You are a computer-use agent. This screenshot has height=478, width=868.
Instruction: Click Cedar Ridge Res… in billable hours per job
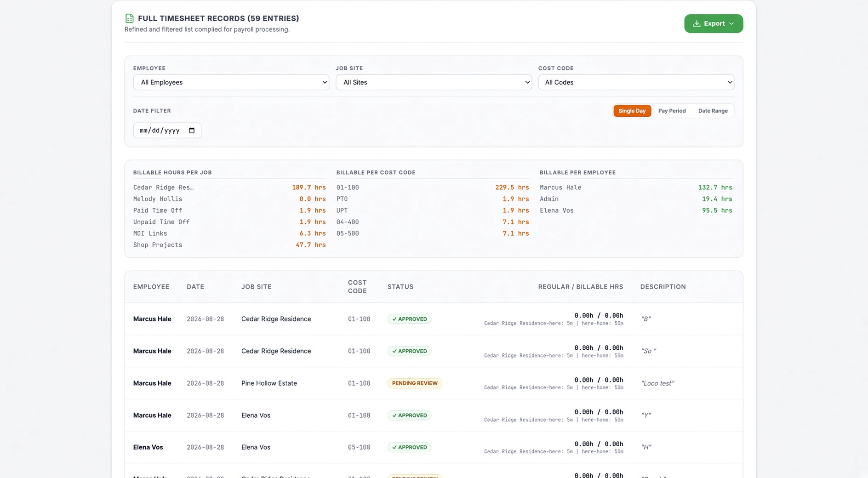163,188
